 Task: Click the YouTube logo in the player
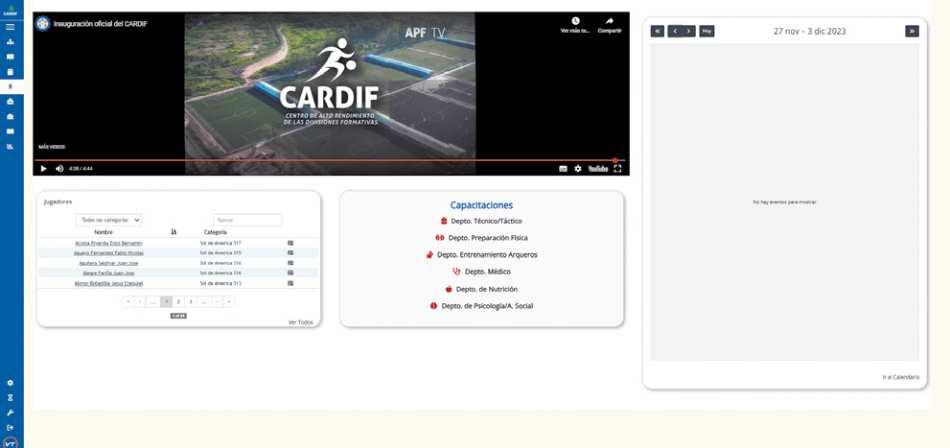coord(598,169)
